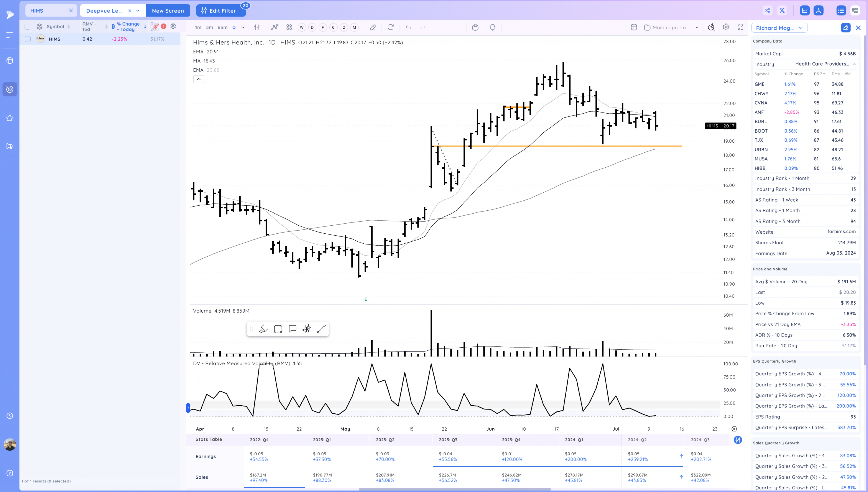Toggle the select-all header checkbox
The image size is (868, 492).
tap(28, 27)
